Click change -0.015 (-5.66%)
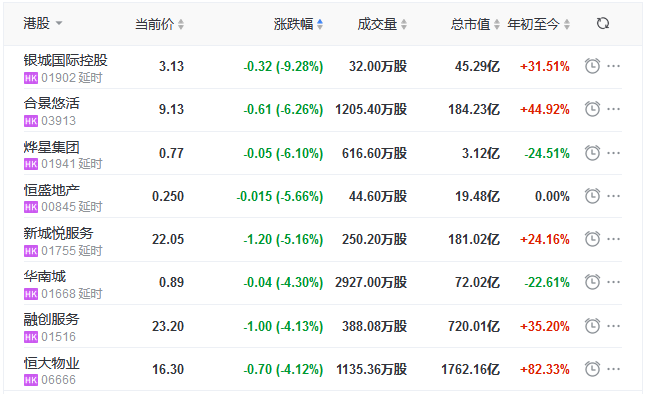Screen dimensions: 645x394 (280, 196)
